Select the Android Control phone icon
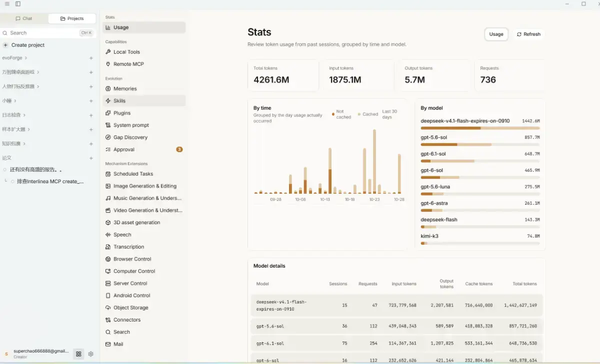Viewport: 600px width, 364px height. click(108, 296)
